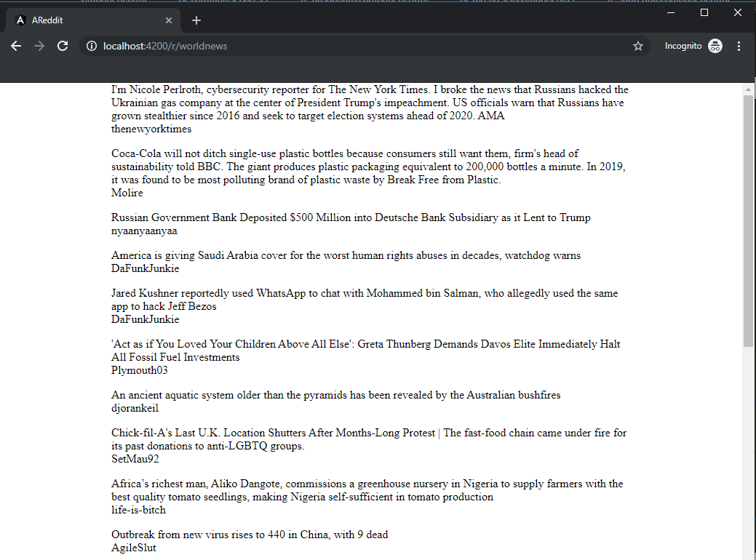Click the Aliko Dangote greenhouse nursery post
This screenshot has width=756, height=560.
click(367, 490)
